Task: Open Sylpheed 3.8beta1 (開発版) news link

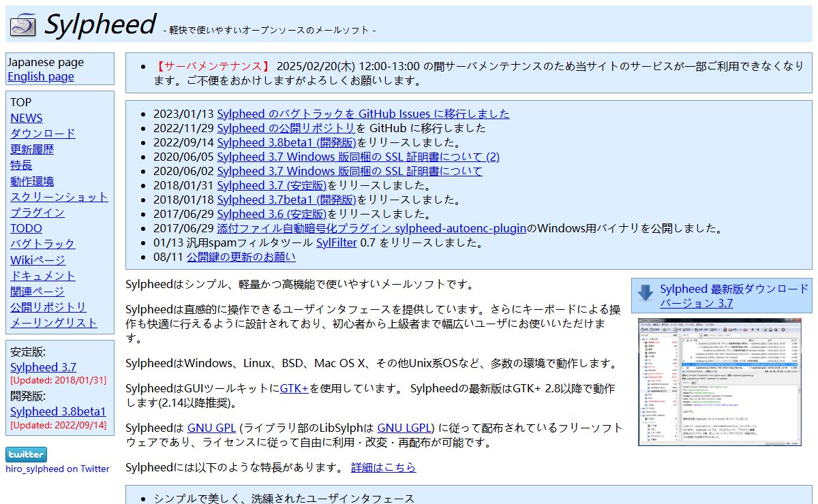Action: coord(286,142)
